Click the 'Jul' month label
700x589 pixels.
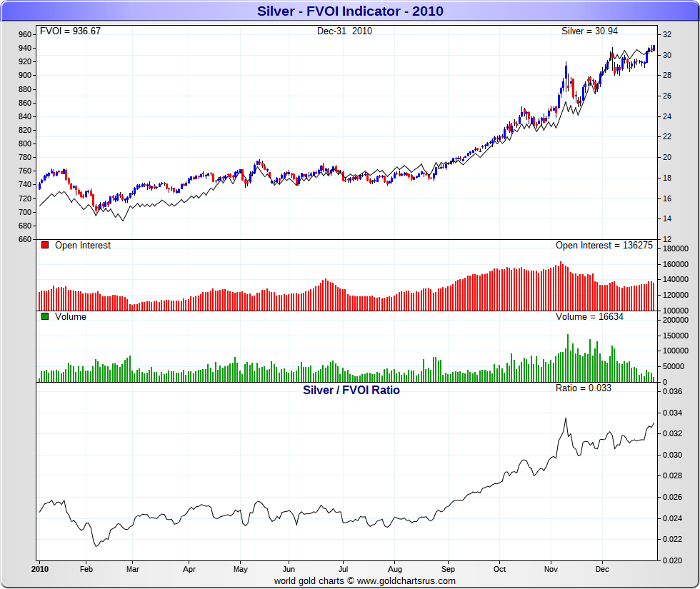pyautogui.click(x=344, y=569)
